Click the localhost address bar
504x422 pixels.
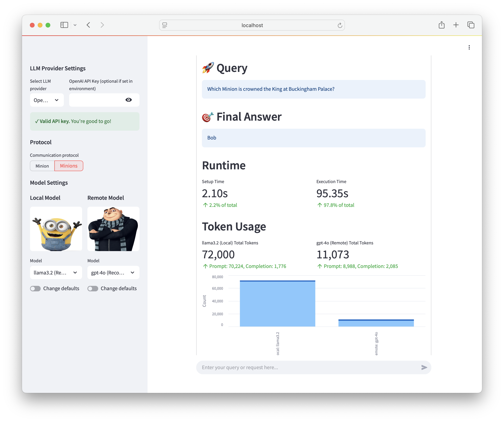[252, 25]
